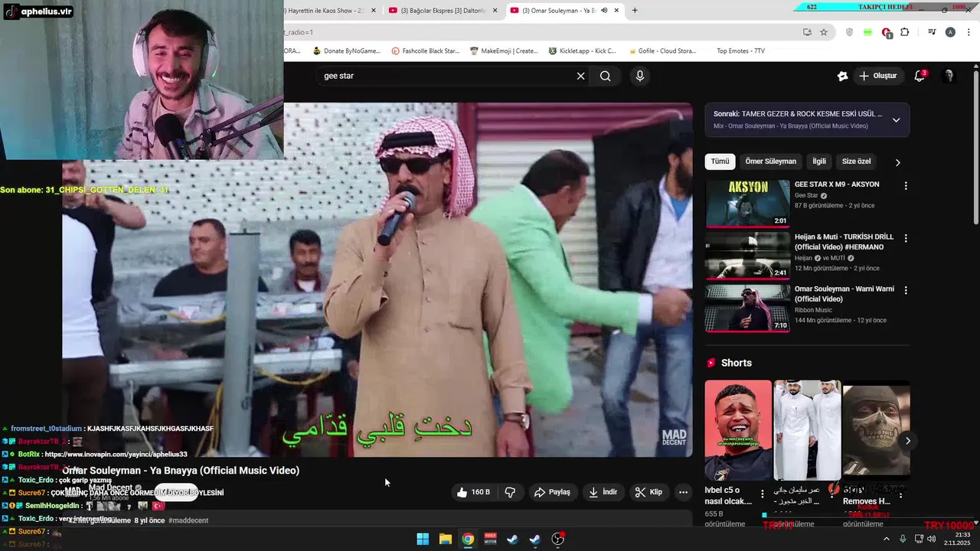The height and width of the screenshot is (551, 980).
Task: Open Warni Warni video thumbnail
Action: pyautogui.click(x=747, y=308)
